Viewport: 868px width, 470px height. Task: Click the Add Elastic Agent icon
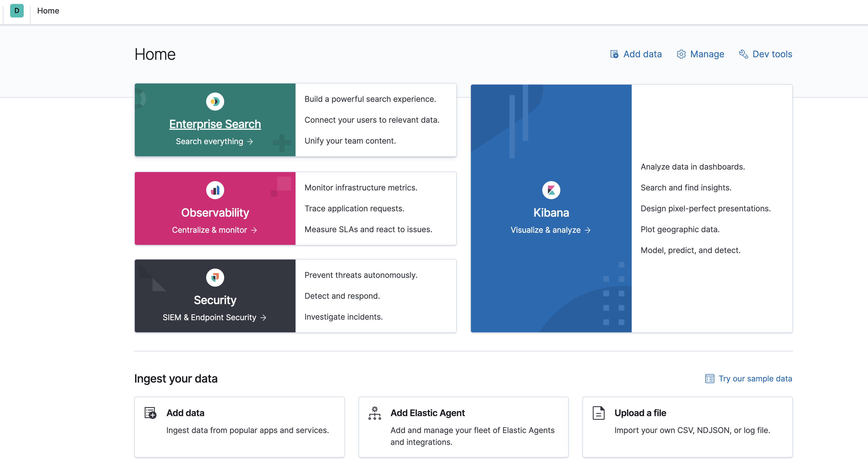[x=375, y=413]
